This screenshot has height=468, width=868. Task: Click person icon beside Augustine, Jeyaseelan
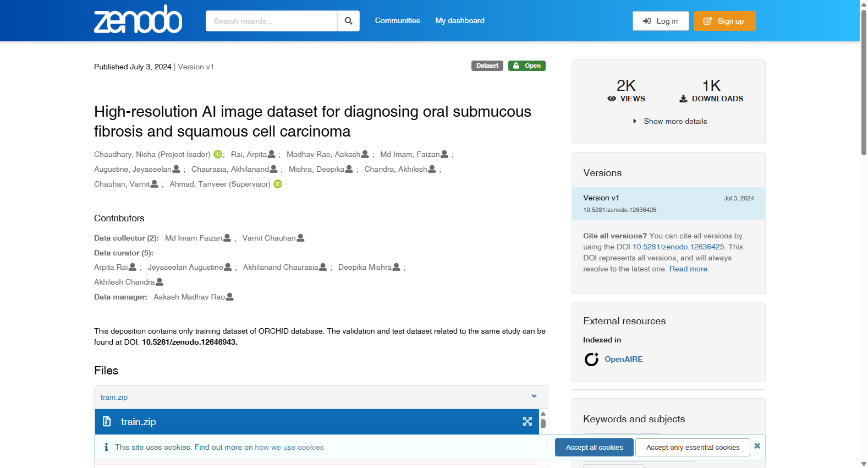coord(177,169)
